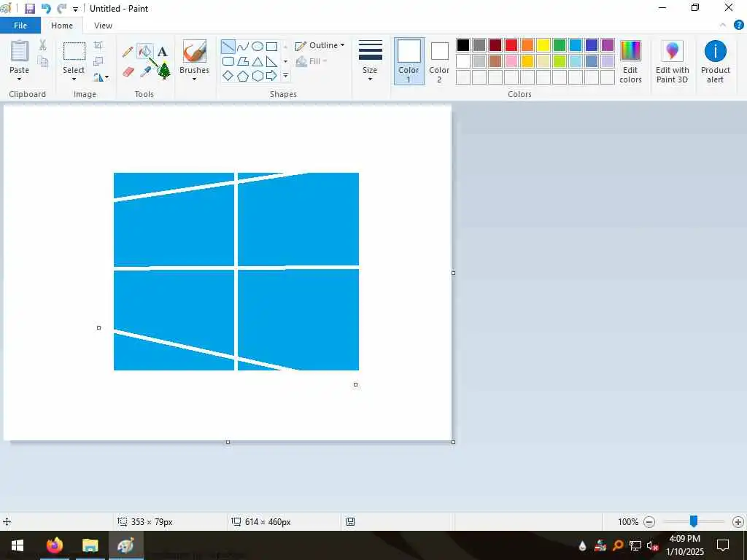Image resolution: width=747 pixels, height=560 pixels.
Task: Click the Save icon in quick access toolbar
Action: (30, 9)
